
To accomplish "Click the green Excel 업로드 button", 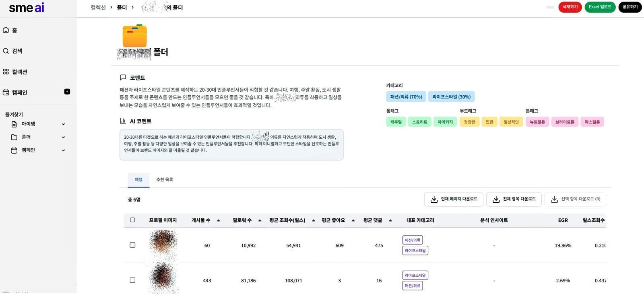I will (600, 7).
